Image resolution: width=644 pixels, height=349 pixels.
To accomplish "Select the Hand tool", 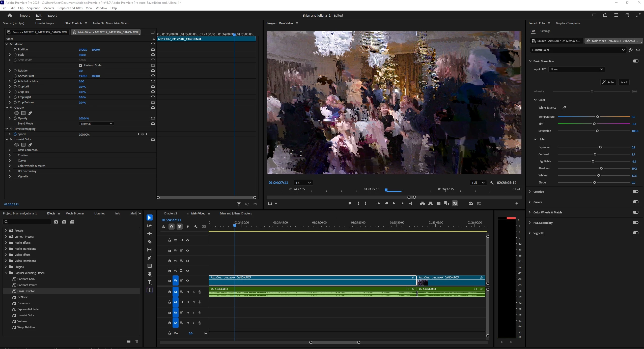I will [x=150, y=274].
